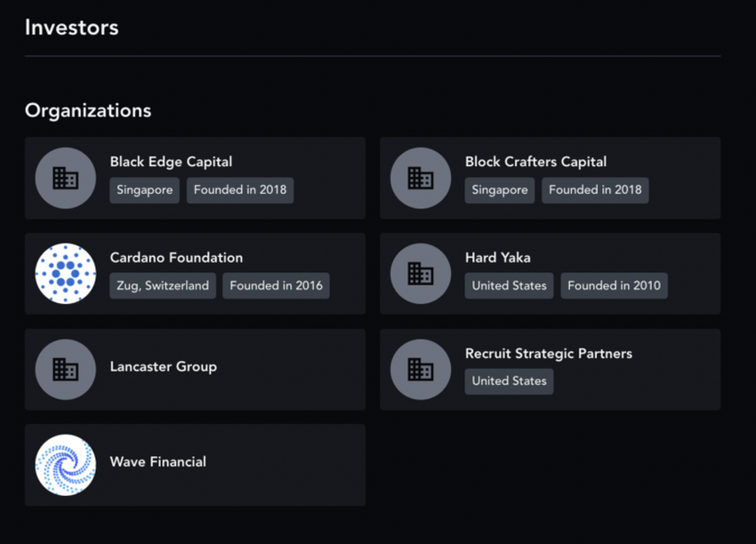Click the Lancaster Group building icon
This screenshot has width=756, height=544.
tap(66, 370)
